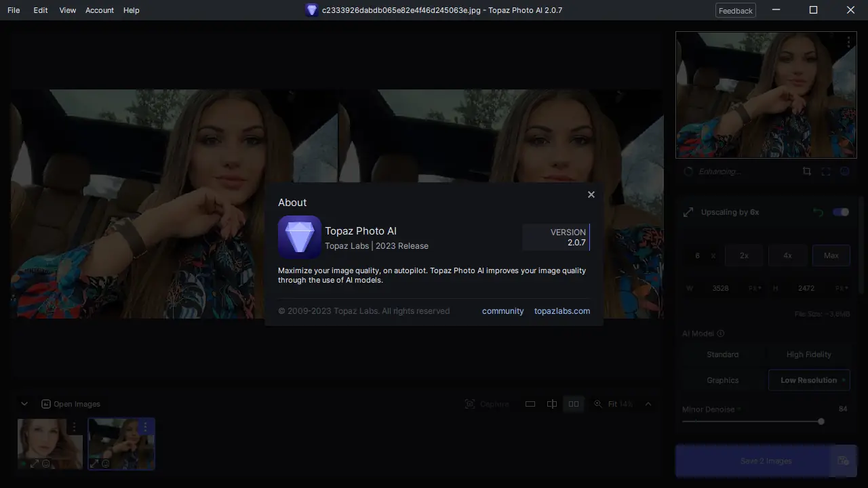The width and height of the screenshot is (868, 488).
Task: Open the Edit menu
Action: tap(41, 10)
